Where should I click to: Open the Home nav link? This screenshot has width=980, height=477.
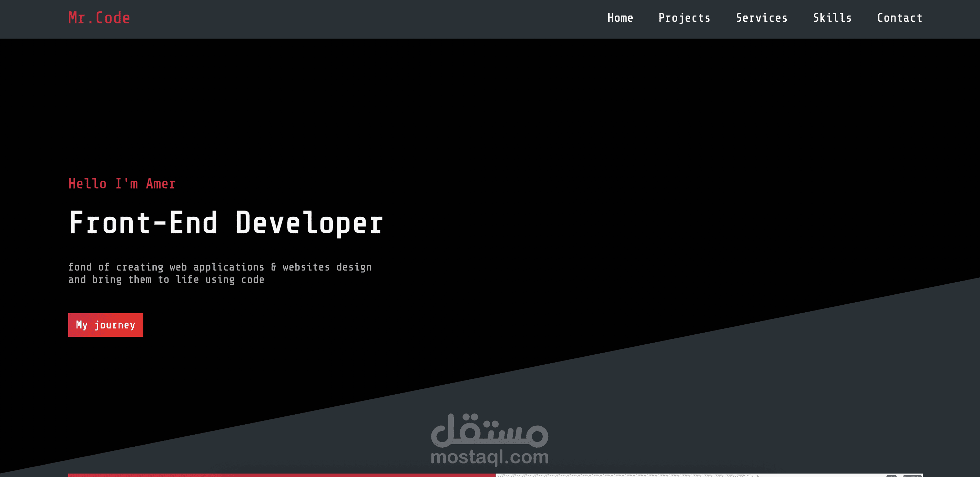coord(620,18)
